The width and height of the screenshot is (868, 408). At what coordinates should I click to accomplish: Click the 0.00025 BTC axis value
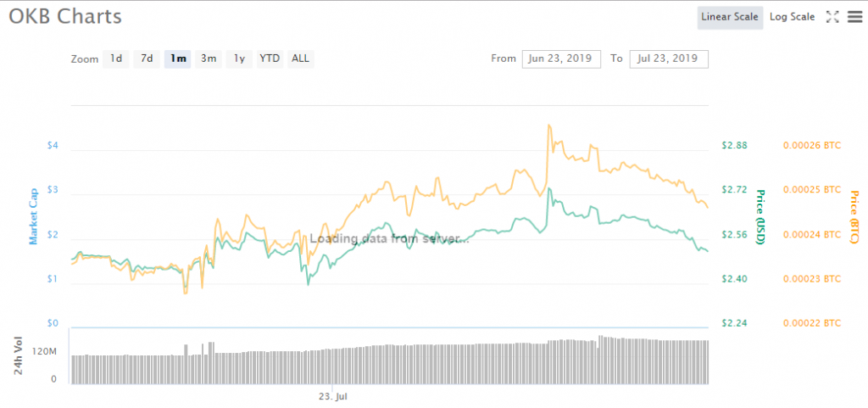[811, 190]
